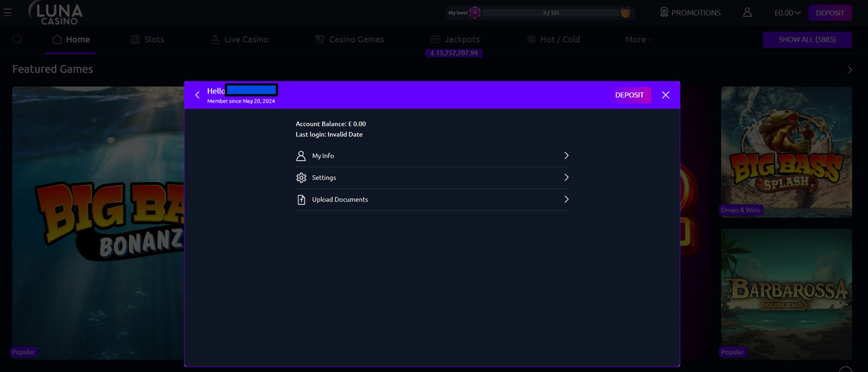Open the Settings row
This screenshot has width=868, height=372.
pyautogui.click(x=432, y=178)
